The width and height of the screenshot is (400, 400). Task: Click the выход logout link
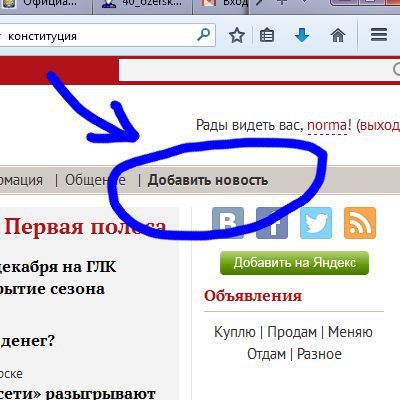(380, 126)
